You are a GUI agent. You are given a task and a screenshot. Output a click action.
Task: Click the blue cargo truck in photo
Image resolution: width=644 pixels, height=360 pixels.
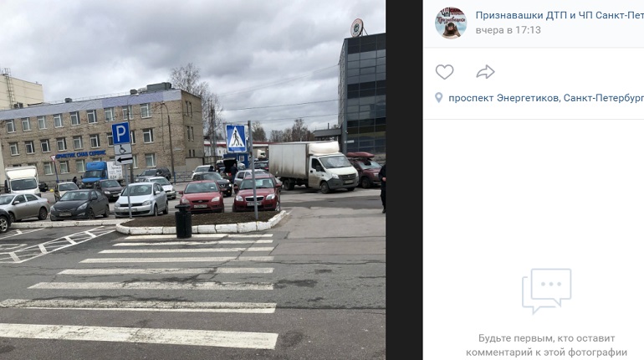coord(95,172)
